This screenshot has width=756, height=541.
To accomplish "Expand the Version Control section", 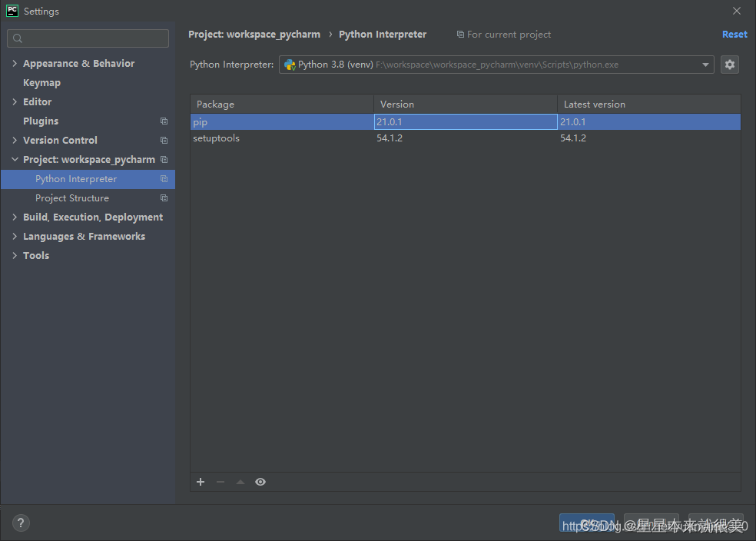I will [15, 141].
